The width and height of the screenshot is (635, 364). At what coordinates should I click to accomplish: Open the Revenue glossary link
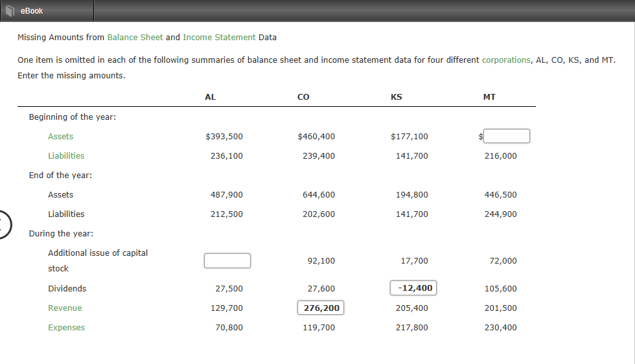click(65, 308)
